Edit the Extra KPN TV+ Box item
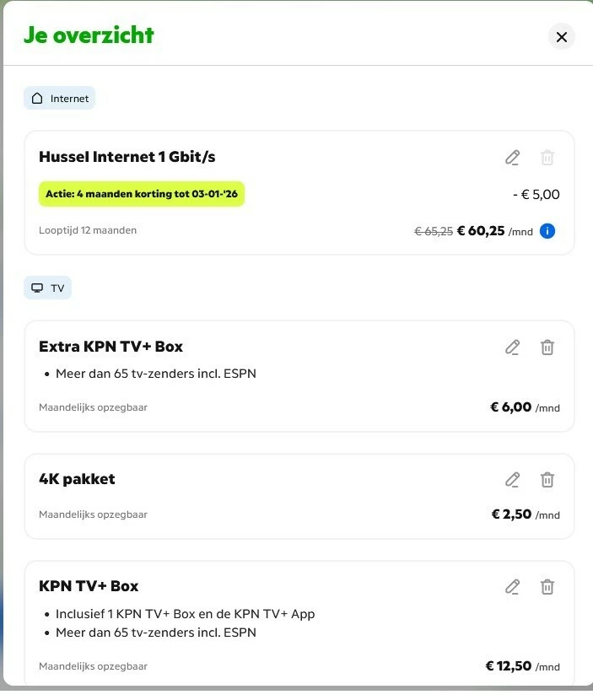 pos(512,347)
